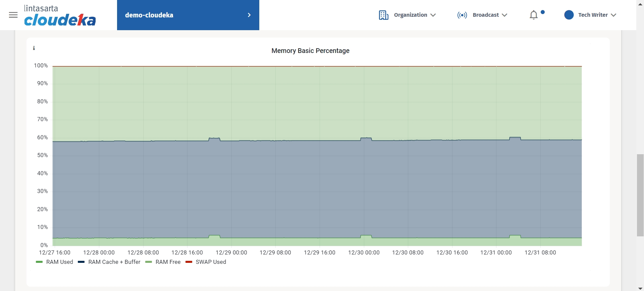This screenshot has width=644, height=291.
Task: Click the chart info icon
Action: [34, 48]
